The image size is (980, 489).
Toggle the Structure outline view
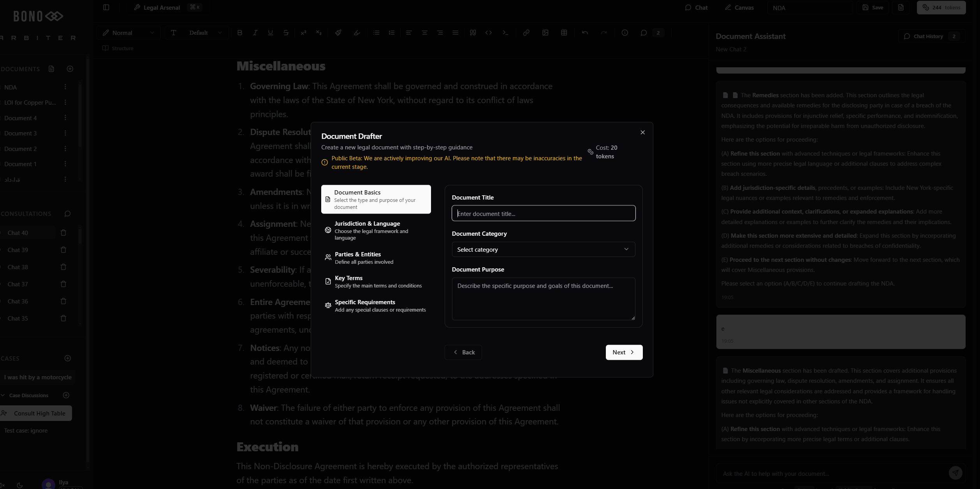(118, 48)
